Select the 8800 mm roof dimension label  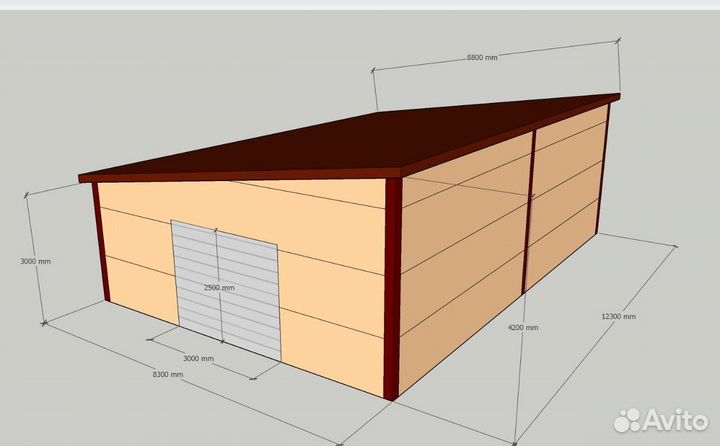point(482,58)
